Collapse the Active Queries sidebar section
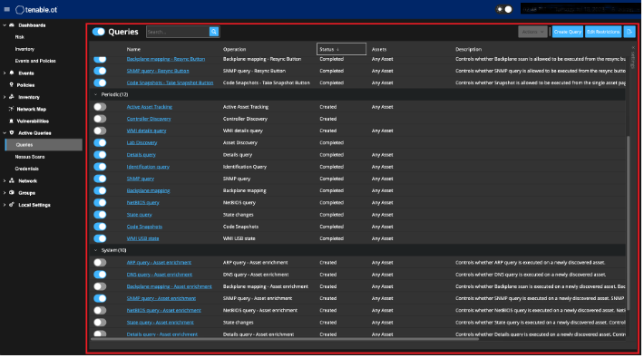This screenshot has height=358, width=644. pos(5,133)
